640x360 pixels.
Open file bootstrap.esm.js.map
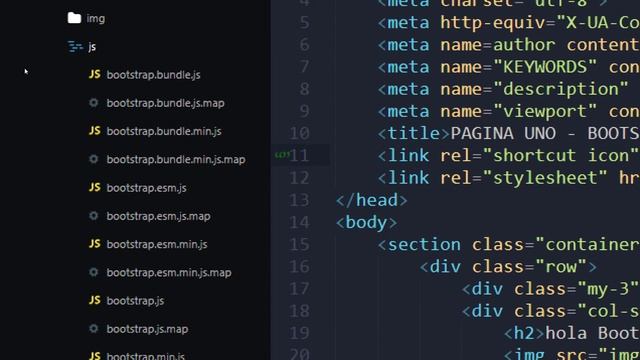coord(158,216)
